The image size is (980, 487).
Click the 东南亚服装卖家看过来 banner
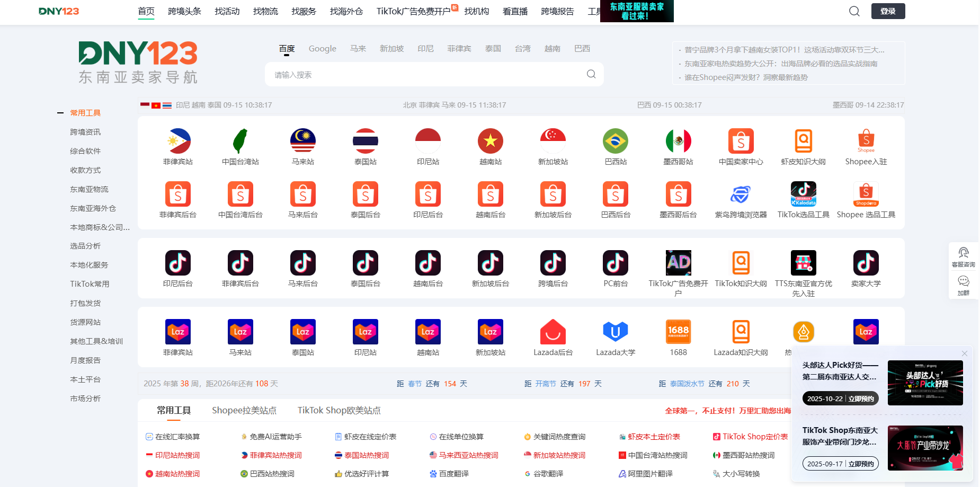pos(637,11)
